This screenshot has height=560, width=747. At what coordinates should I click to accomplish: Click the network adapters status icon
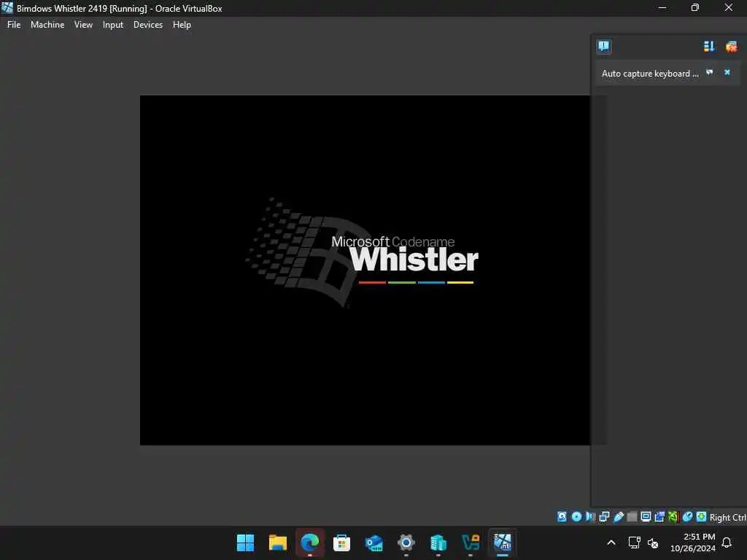click(x=604, y=517)
